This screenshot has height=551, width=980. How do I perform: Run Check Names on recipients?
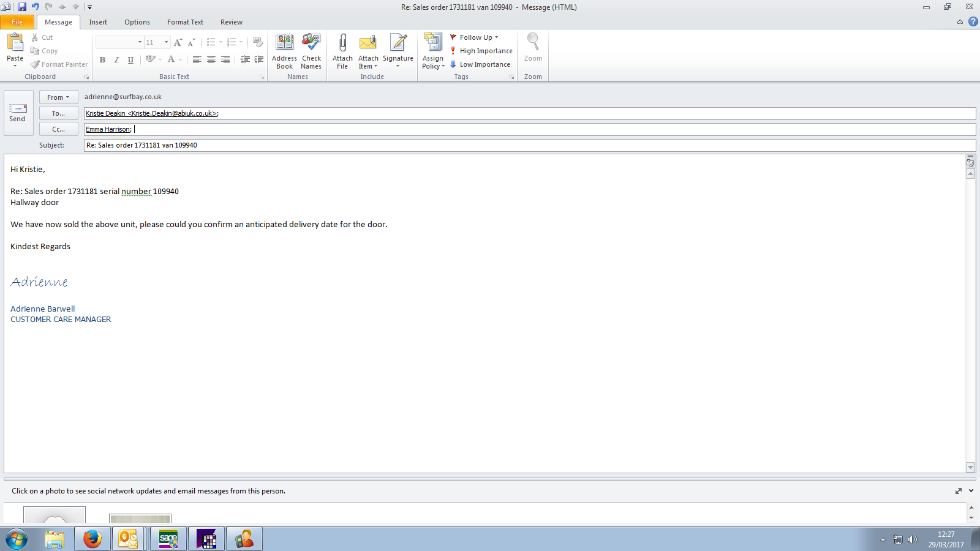click(311, 51)
